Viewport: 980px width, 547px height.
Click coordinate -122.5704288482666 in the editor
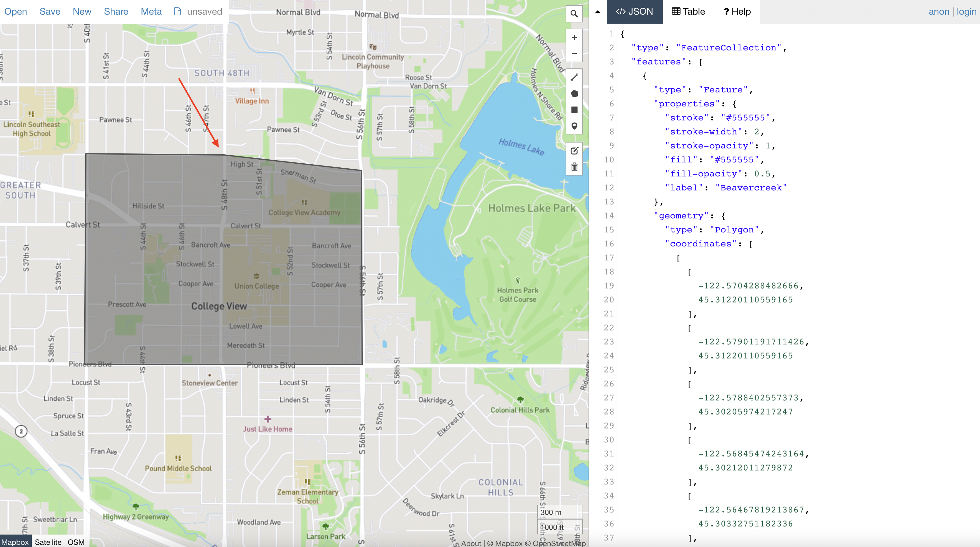pos(748,286)
